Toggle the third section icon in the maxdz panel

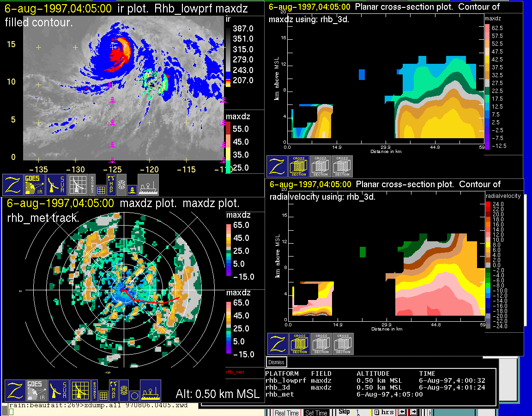click(x=342, y=166)
